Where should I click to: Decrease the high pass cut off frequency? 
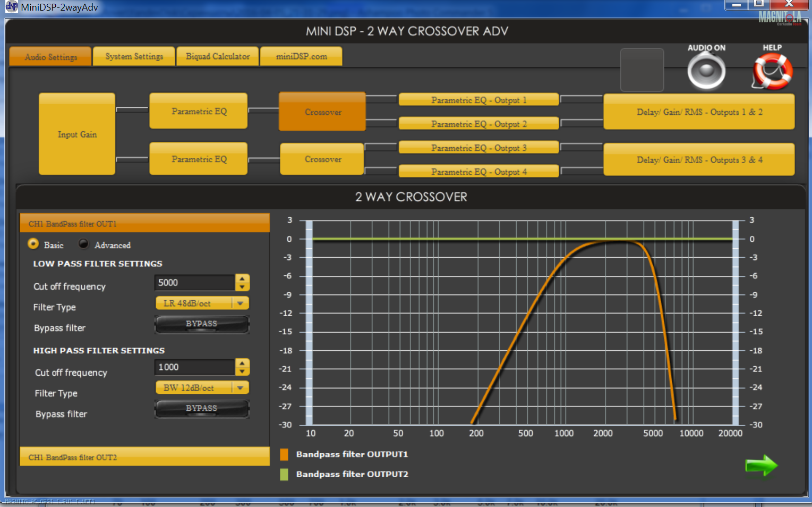pos(242,371)
